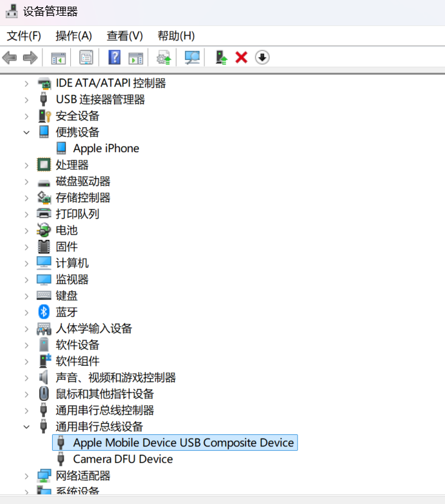Expand the 监视器 category
Image resolution: width=445 pixels, height=504 pixels.
pos(27,280)
